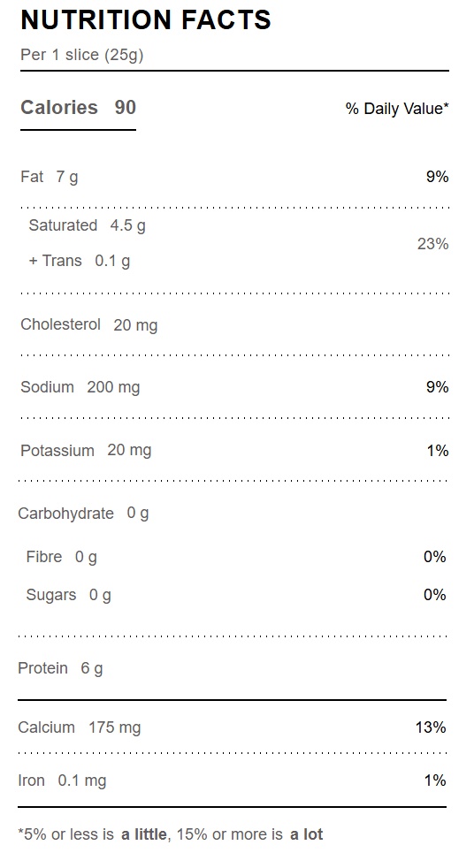Click the Calories 90 label

point(78,107)
